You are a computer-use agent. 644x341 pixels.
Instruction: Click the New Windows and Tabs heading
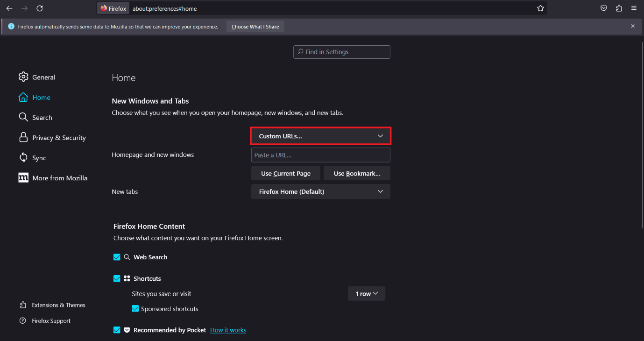click(150, 101)
